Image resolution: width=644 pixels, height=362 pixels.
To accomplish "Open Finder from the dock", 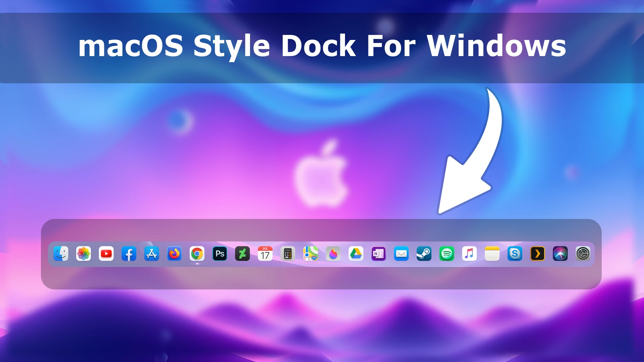I will coord(61,254).
